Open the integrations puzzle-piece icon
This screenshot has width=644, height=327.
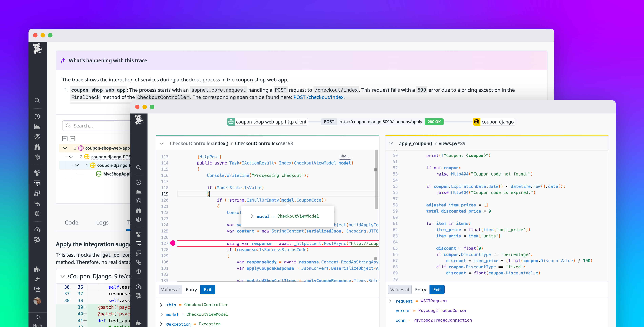(x=37, y=269)
